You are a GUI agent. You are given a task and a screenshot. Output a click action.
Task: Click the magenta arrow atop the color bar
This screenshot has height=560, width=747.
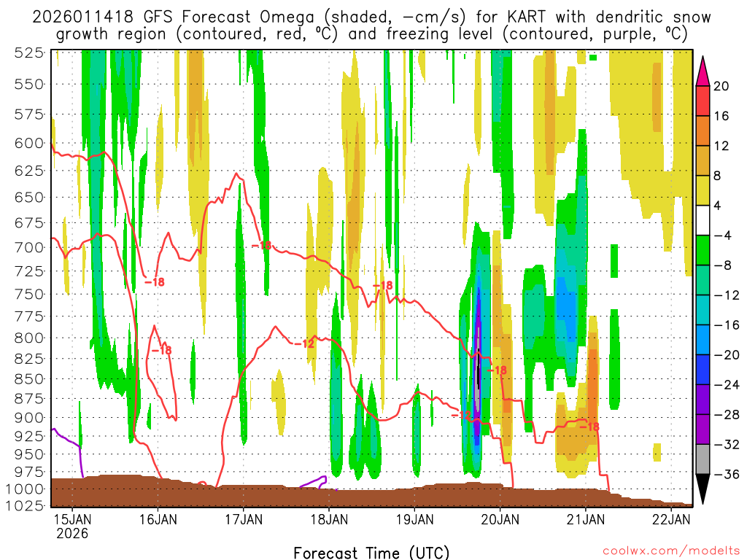703,71
